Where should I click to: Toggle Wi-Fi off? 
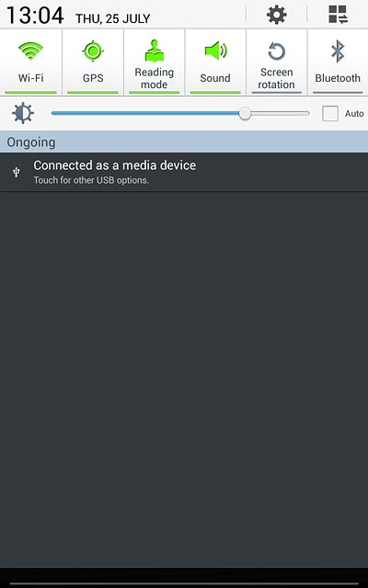coord(30,62)
